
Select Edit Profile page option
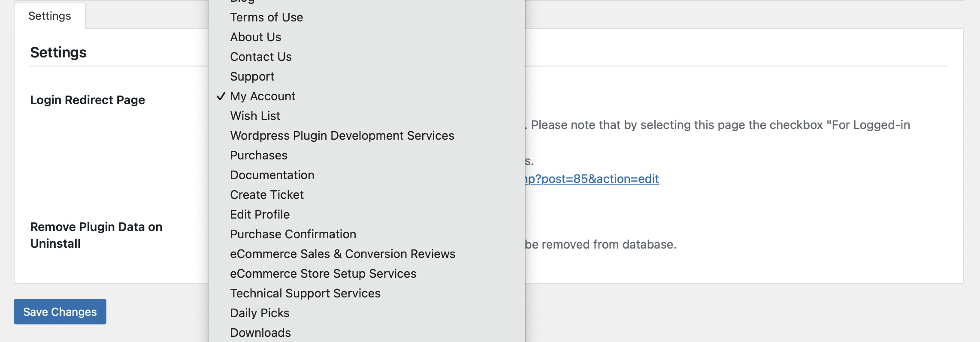click(367, 214)
